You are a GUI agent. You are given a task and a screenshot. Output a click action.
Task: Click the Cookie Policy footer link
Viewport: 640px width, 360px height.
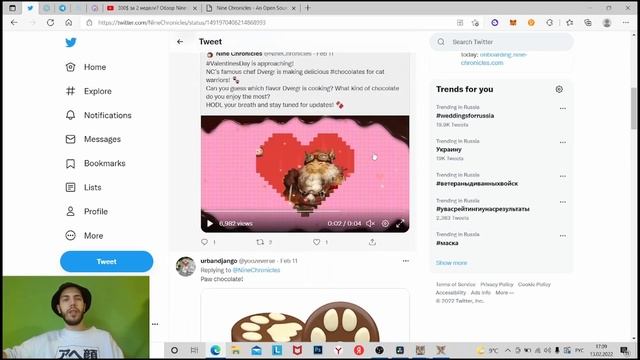click(534, 284)
